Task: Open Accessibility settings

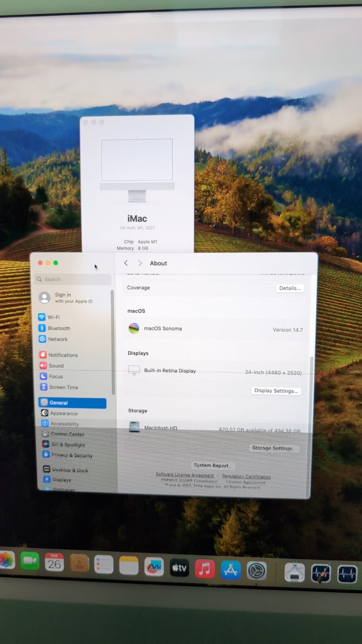Action: (x=60, y=423)
